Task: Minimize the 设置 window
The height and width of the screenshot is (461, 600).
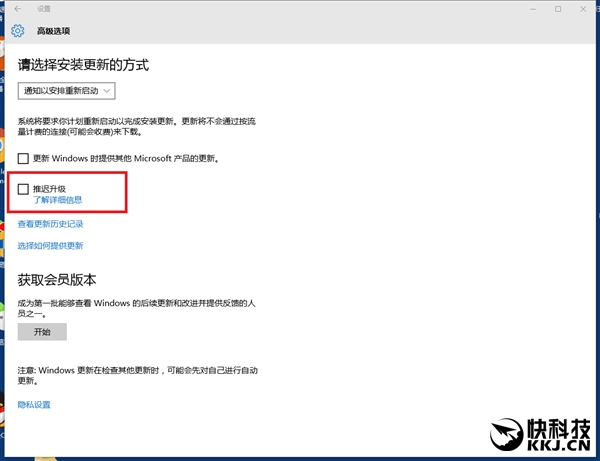Action: (x=529, y=9)
